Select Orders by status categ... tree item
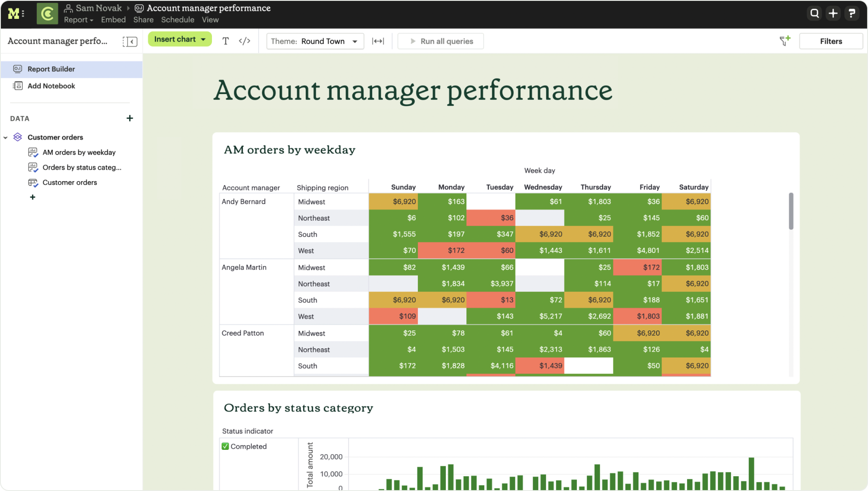The image size is (868, 491). [82, 167]
